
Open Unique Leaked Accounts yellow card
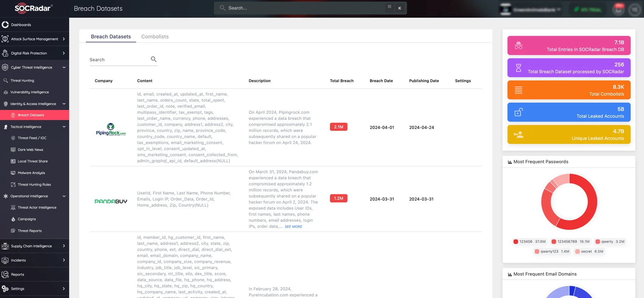[x=569, y=135]
